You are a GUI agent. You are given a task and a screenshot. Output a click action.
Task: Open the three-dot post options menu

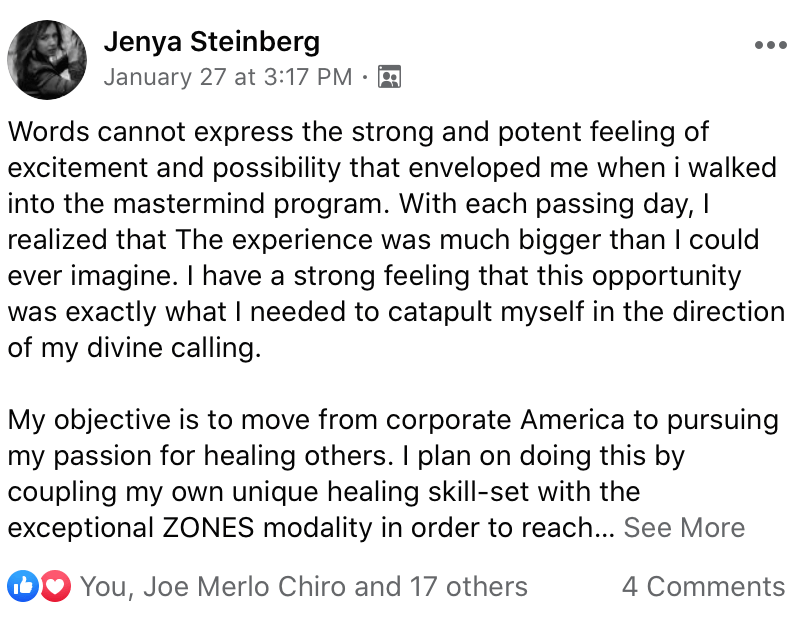point(770,46)
